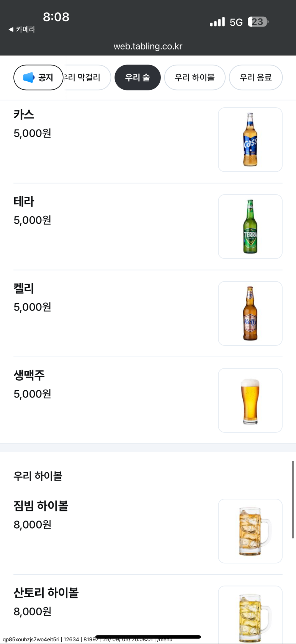Select the 테라 menu item name
Viewport: 296px width, 644px height.
[24, 202]
